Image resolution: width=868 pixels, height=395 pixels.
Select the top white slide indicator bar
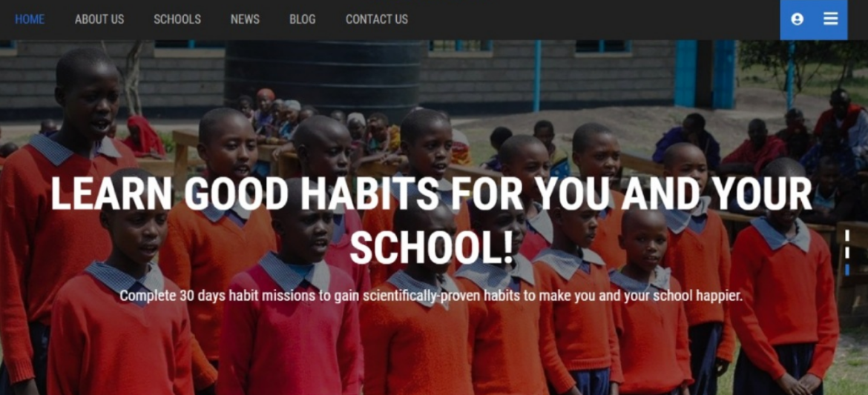click(847, 236)
